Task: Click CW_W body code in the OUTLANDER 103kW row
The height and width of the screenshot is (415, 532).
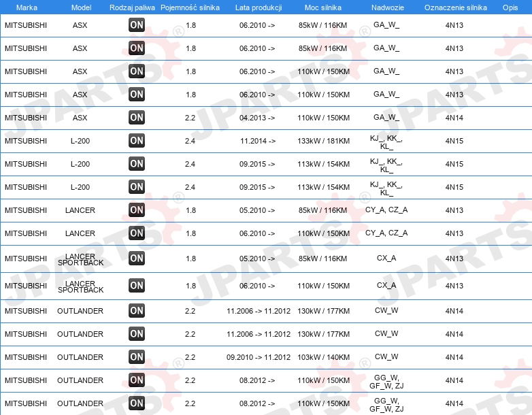Action: pos(386,356)
